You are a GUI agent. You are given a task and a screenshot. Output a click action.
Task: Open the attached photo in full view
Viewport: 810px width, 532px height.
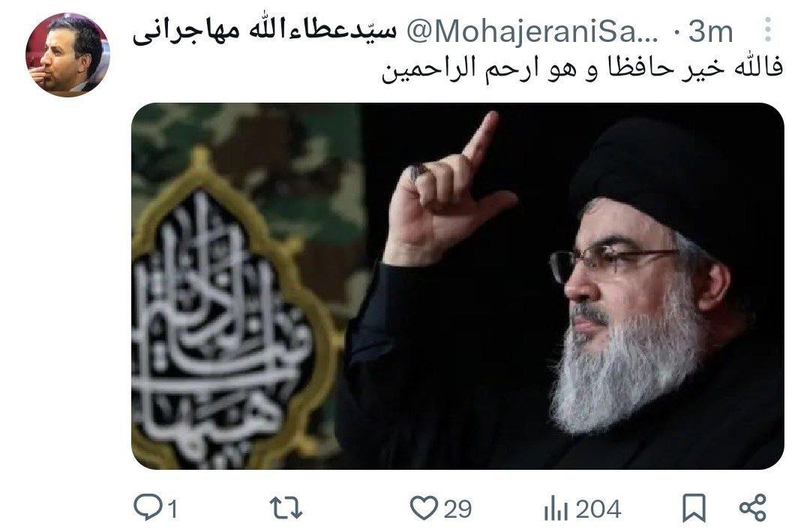point(457,286)
